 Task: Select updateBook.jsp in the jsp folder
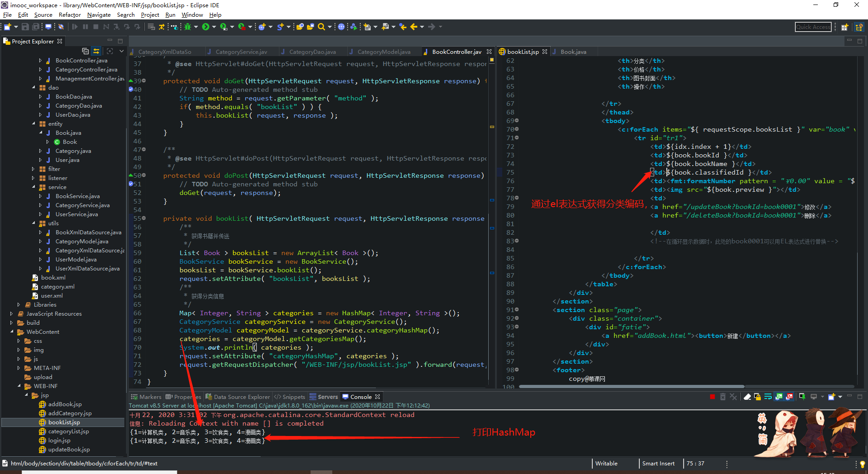click(69, 449)
